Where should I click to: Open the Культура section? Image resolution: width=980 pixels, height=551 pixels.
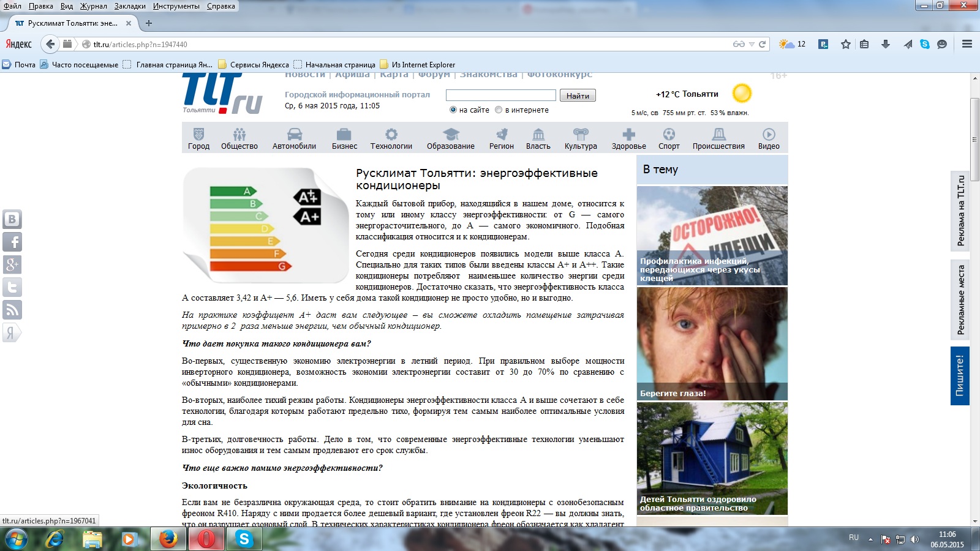(581, 139)
